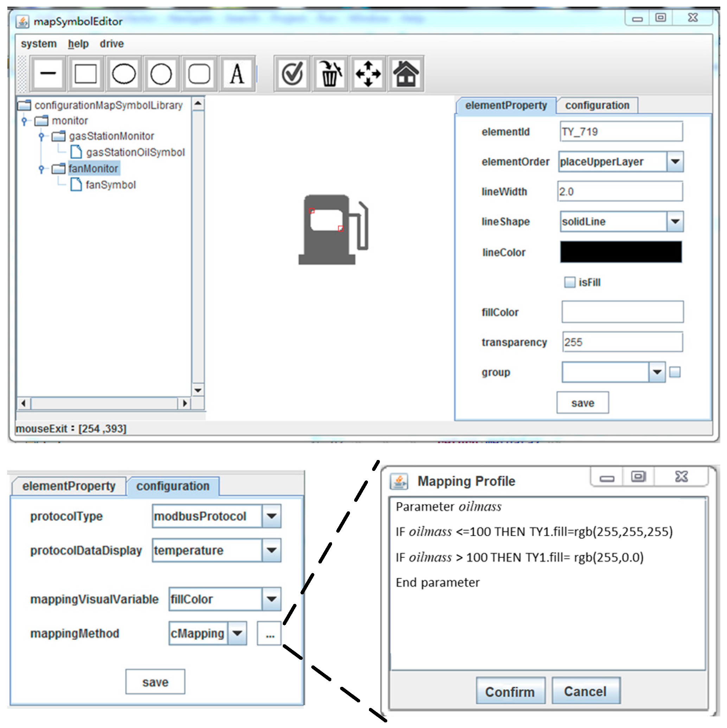
Task: Expand the protocolType modbusProtocol dropdown
Action: tap(272, 516)
